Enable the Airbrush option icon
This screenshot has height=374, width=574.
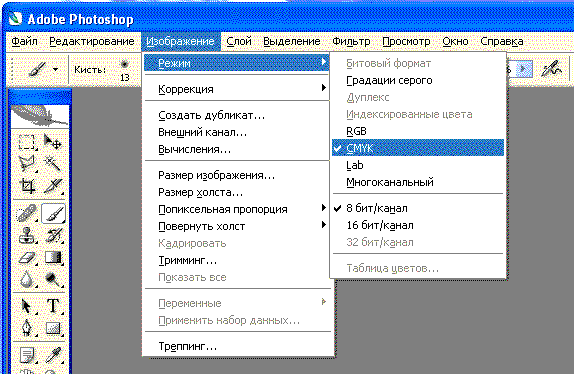coord(551,69)
